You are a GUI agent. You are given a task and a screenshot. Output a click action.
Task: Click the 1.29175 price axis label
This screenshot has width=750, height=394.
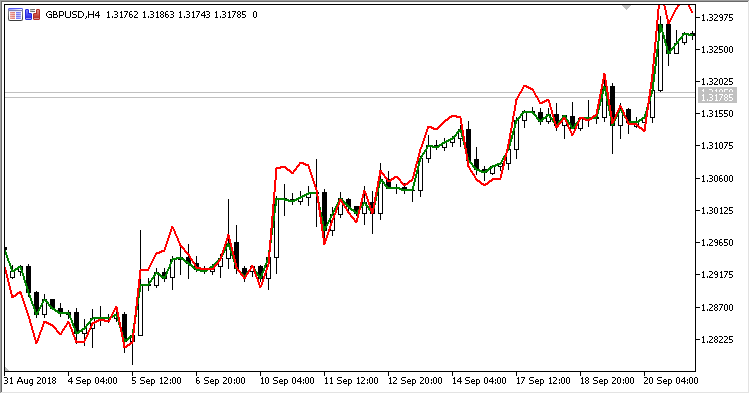[717, 275]
